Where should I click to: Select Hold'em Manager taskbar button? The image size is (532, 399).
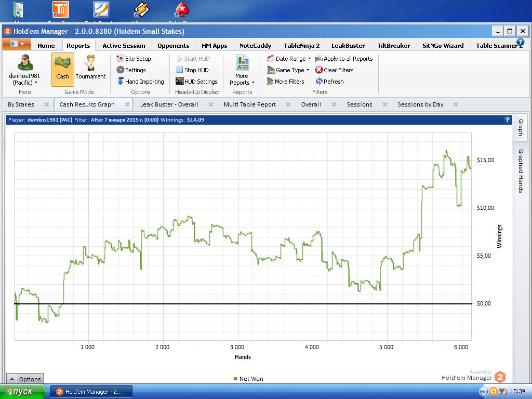(91, 392)
